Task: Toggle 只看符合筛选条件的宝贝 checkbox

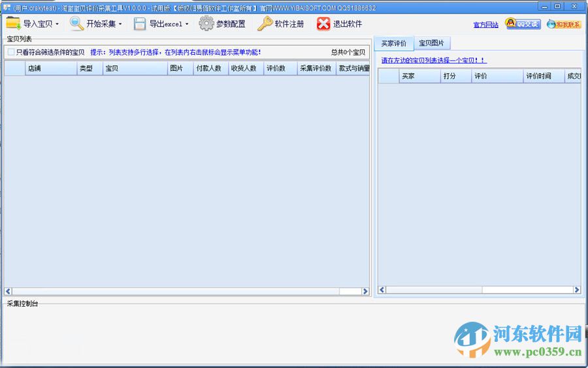Action: 11,52
